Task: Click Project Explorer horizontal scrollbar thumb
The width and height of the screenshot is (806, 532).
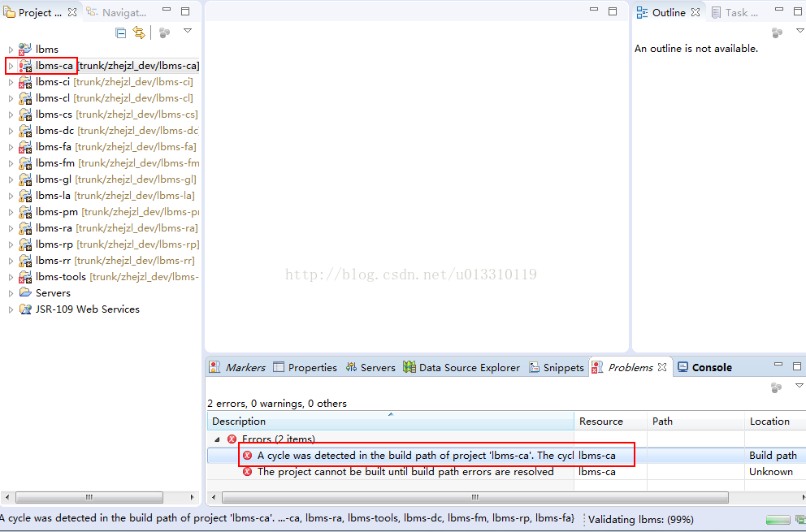Action: (x=89, y=497)
